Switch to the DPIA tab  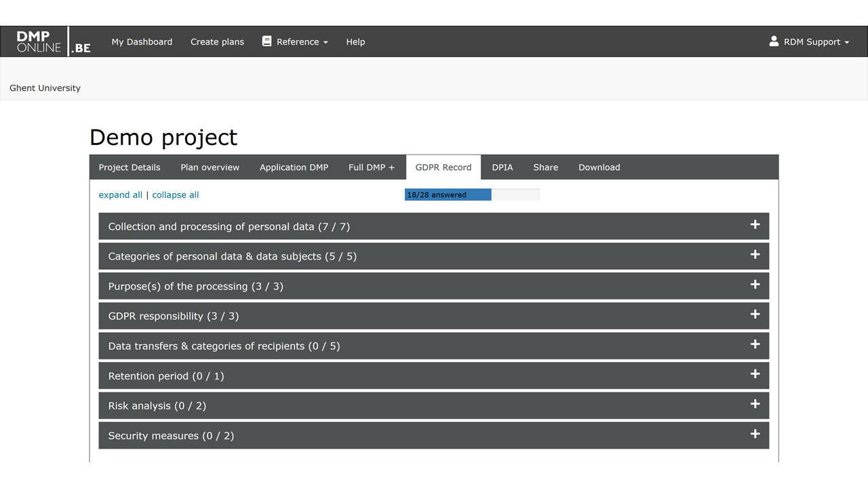(502, 167)
